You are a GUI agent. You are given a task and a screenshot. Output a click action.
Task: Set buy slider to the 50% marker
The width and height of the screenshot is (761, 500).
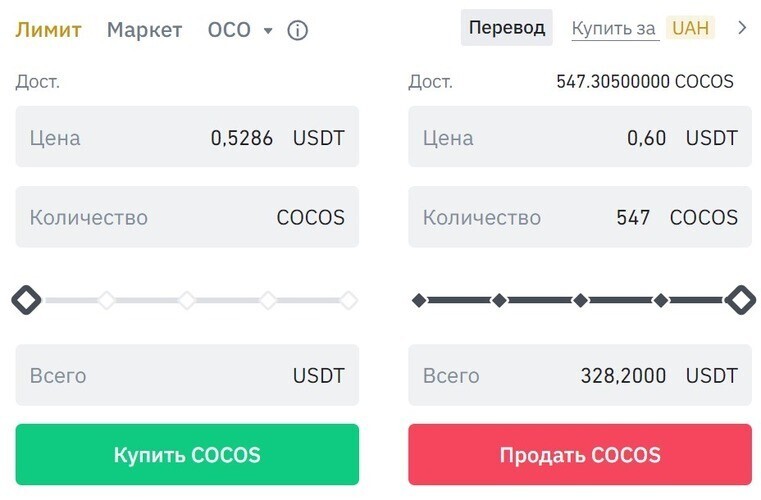tap(187, 300)
